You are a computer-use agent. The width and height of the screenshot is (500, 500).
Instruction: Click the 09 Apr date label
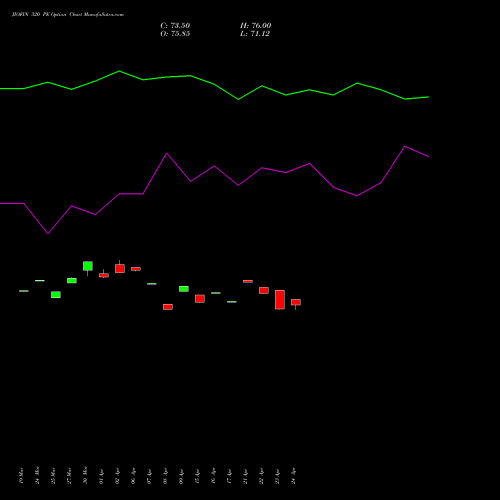click(x=181, y=477)
